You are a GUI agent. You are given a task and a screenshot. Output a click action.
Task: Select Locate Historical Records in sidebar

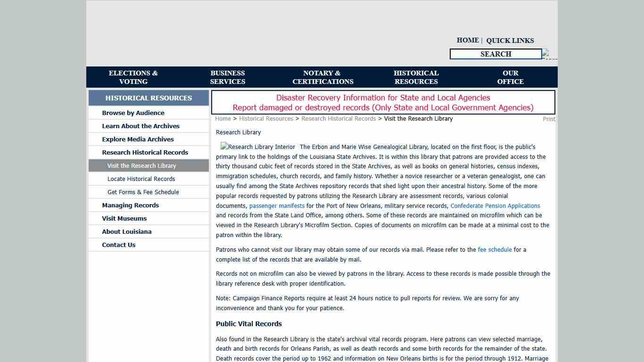pos(141,179)
